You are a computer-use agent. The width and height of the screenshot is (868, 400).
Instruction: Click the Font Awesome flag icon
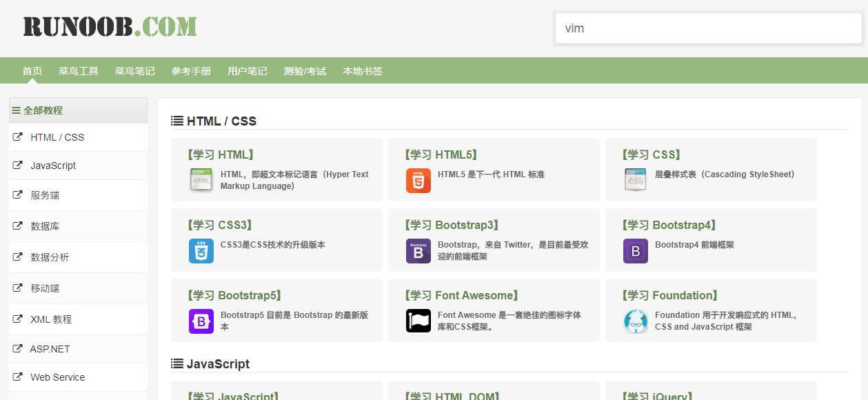[x=418, y=321]
